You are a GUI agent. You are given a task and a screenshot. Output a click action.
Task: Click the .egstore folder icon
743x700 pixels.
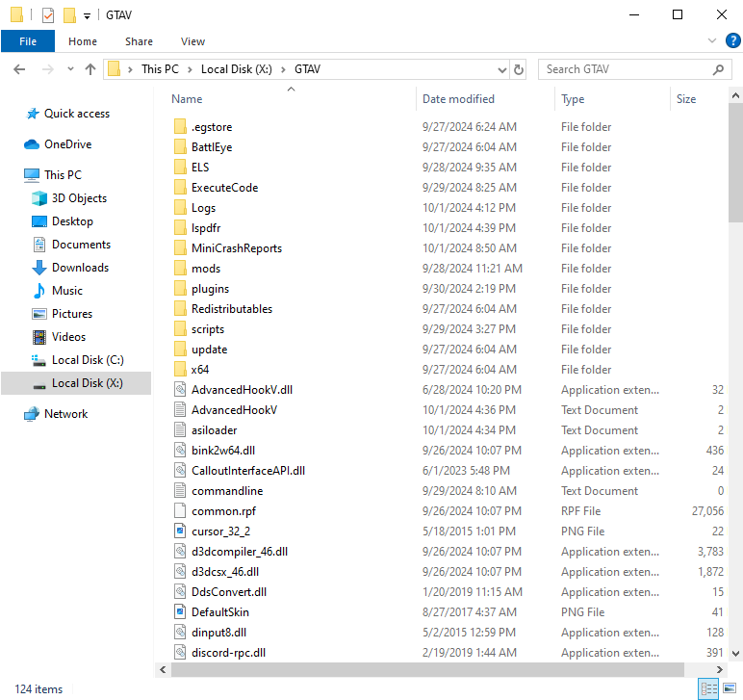pos(180,127)
